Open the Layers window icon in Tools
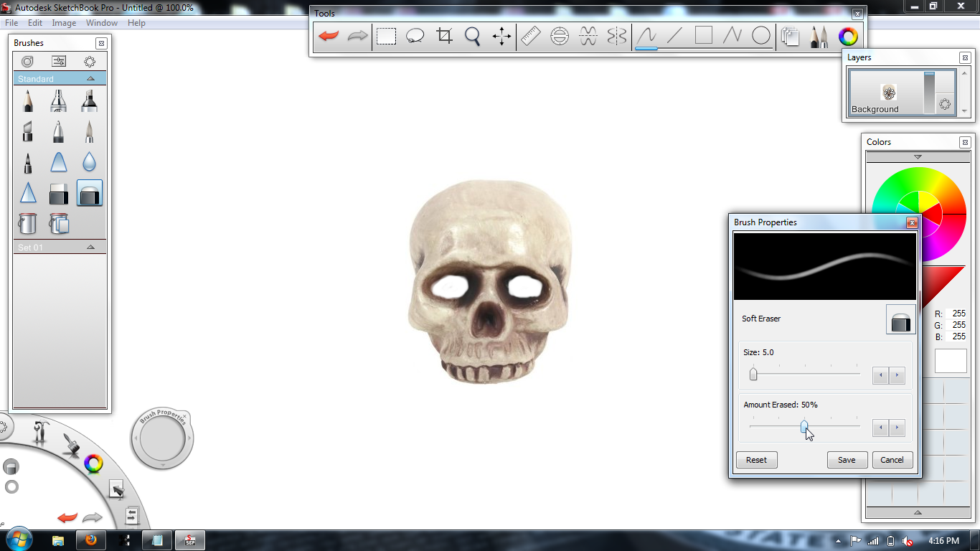 (791, 37)
